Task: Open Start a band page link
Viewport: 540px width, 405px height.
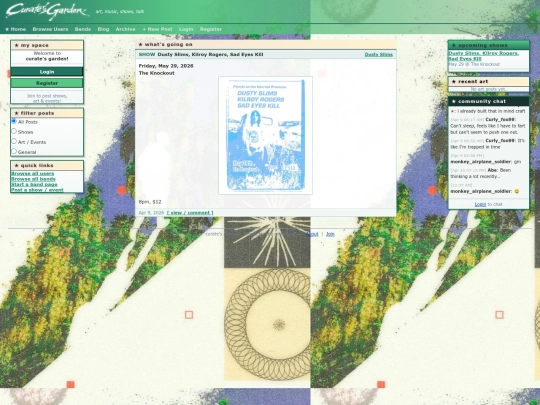Action: (x=34, y=185)
